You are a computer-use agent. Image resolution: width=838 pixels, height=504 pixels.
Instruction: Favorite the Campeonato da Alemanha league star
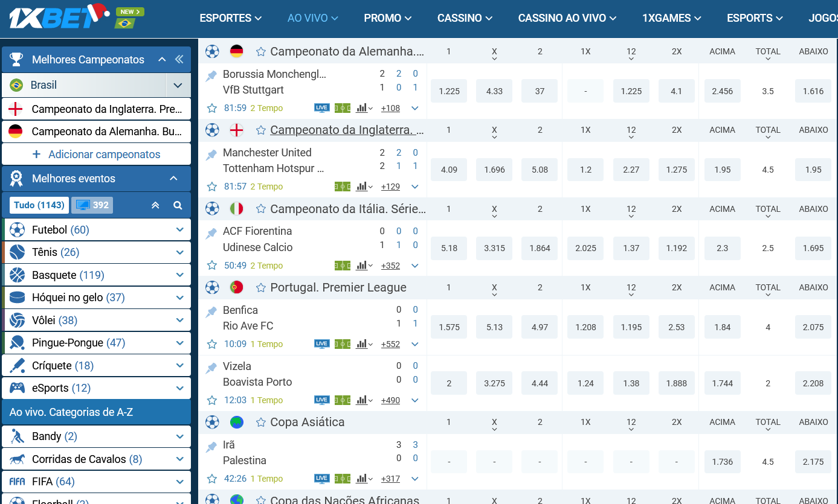point(261,51)
